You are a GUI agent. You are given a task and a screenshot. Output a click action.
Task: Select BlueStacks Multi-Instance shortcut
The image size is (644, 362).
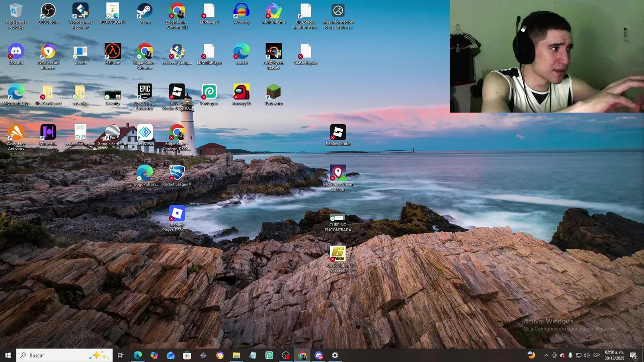pos(306,16)
